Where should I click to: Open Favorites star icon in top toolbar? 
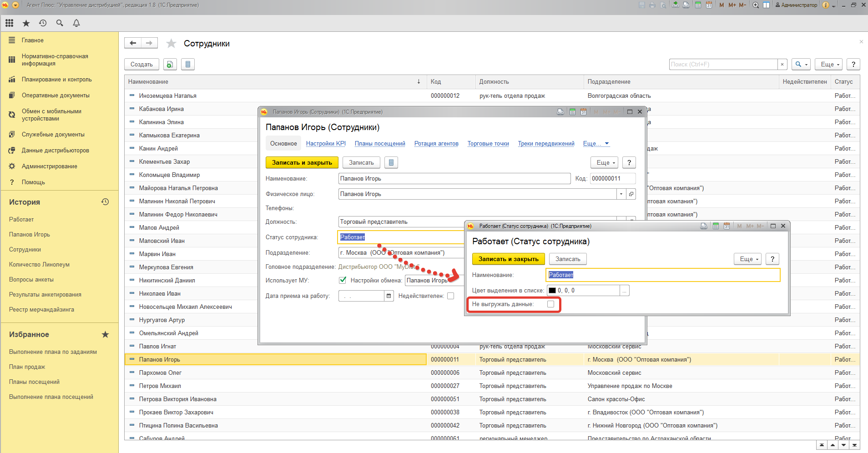(26, 23)
